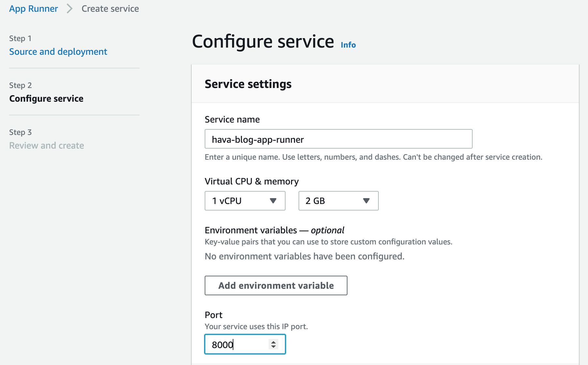This screenshot has width=588, height=365.
Task: Click the Service name label
Action: (x=232, y=119)
